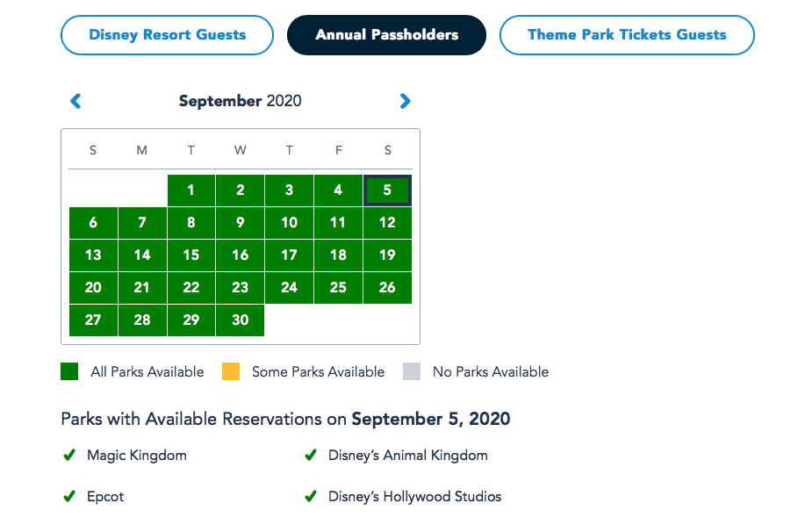
Task: Pick September 15 date cell
Action: 191,255
